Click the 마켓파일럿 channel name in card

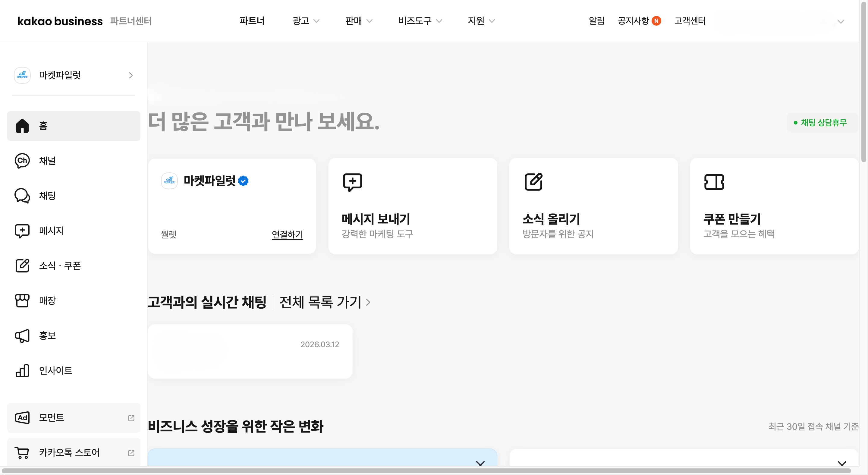click(x=209, y=181)
